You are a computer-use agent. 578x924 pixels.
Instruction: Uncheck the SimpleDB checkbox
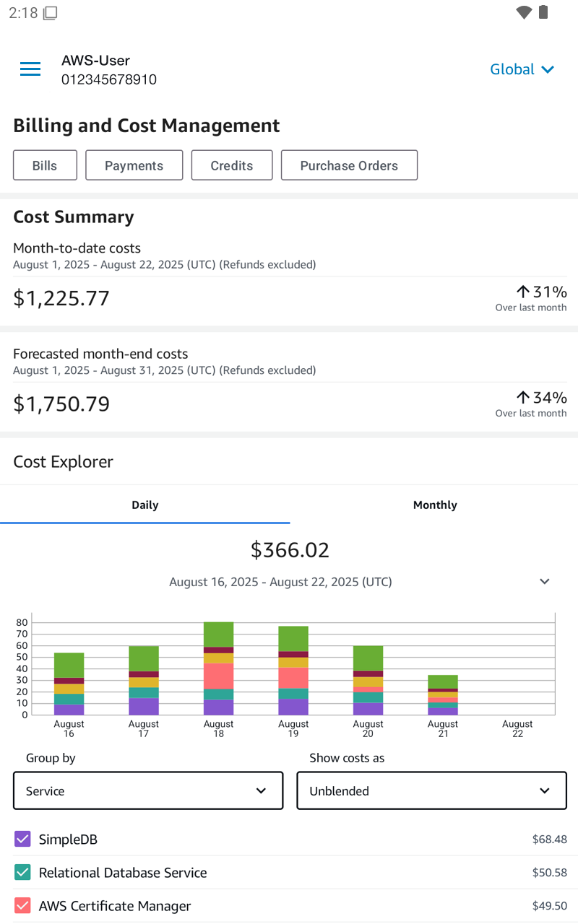[x=22, y=839]
